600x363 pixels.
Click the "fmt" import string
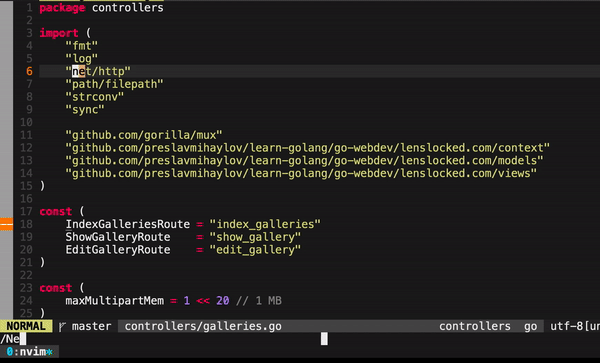click(x=82, y=46)
